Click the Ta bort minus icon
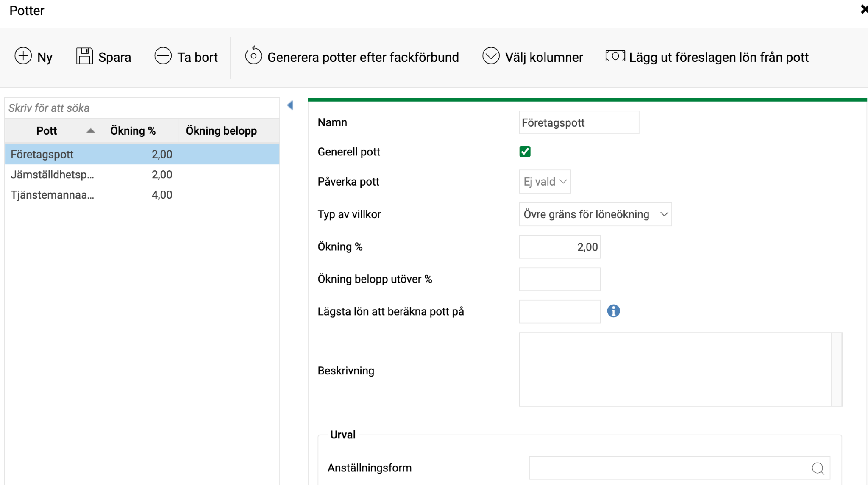Image resolution: width=868 pixels, height=485 pixels. (x=163, y=56)
